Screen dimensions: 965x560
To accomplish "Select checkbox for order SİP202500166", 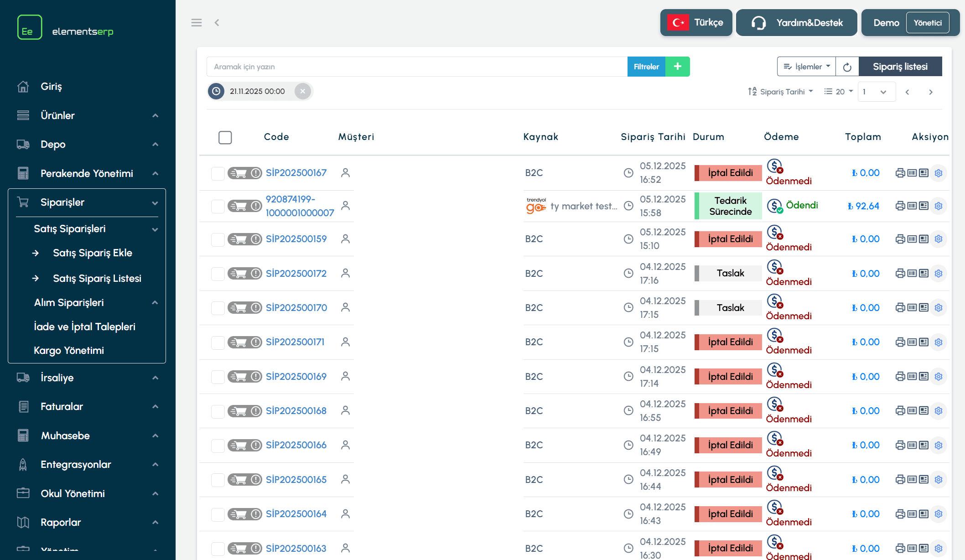I will [x=218, y=446].
